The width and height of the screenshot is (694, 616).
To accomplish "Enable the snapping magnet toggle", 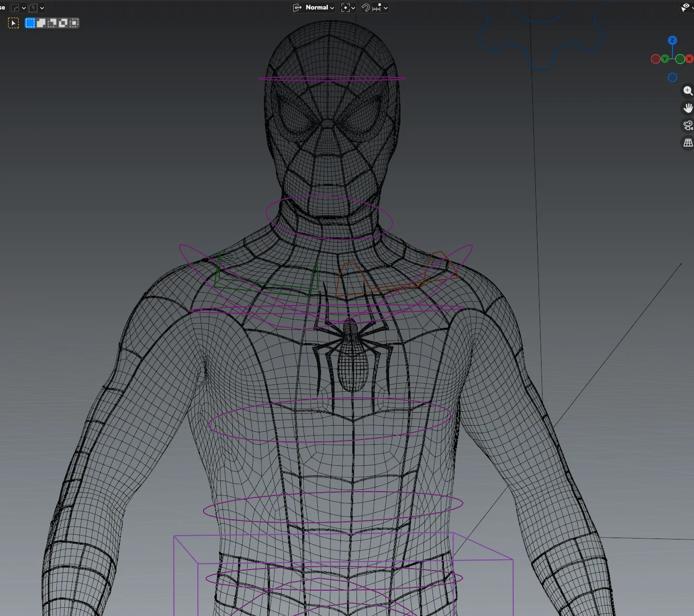I will [x=366, y=8].
